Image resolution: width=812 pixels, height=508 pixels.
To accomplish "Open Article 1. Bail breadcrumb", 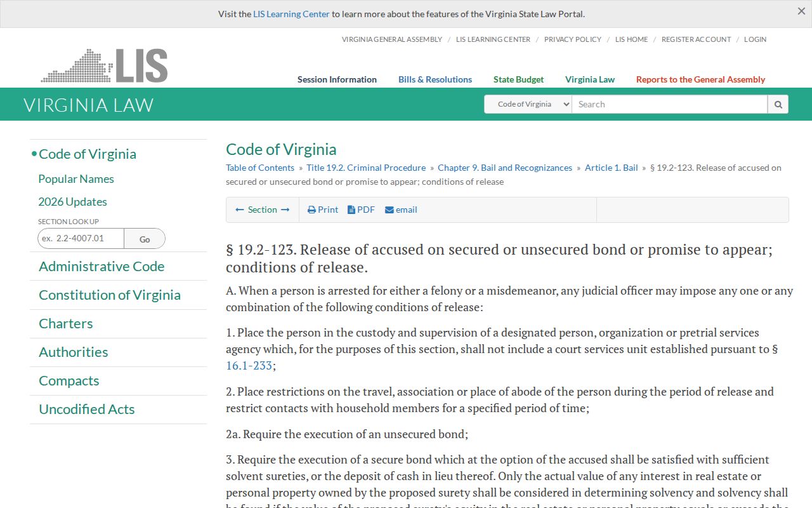I will click(x=612, y=168).
